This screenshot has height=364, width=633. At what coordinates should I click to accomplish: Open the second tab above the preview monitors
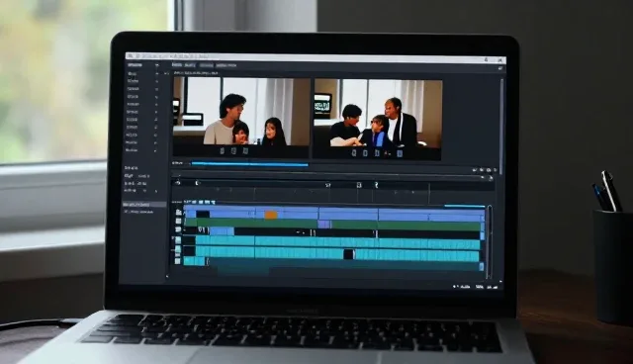point(190,65)
